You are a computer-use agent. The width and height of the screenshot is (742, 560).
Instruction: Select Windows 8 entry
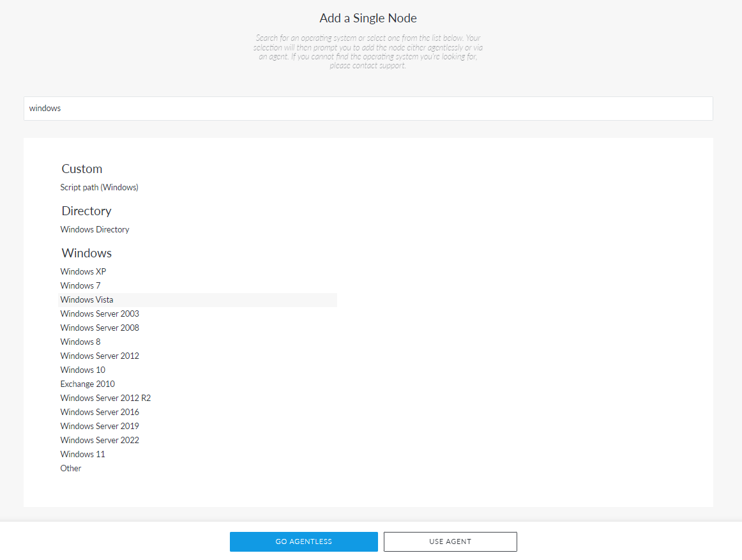tap(80, 342)
